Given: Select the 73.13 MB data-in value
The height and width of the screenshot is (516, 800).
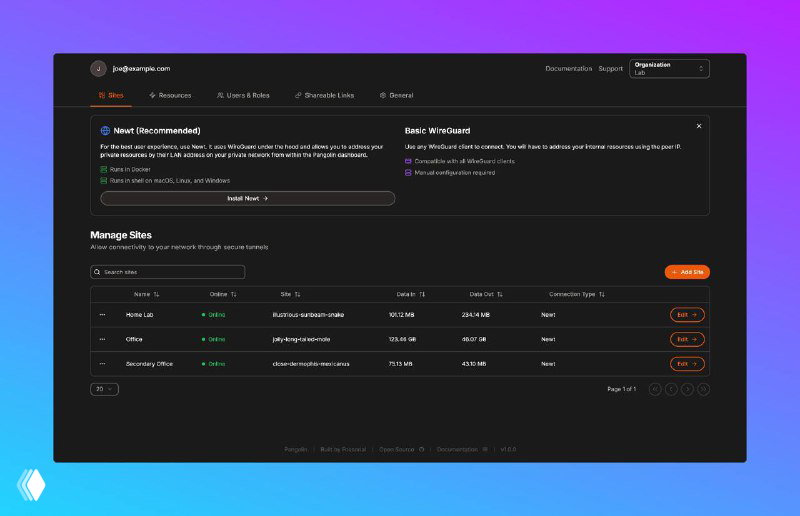Looking at the screenshot, I should (x=401, y=364).
